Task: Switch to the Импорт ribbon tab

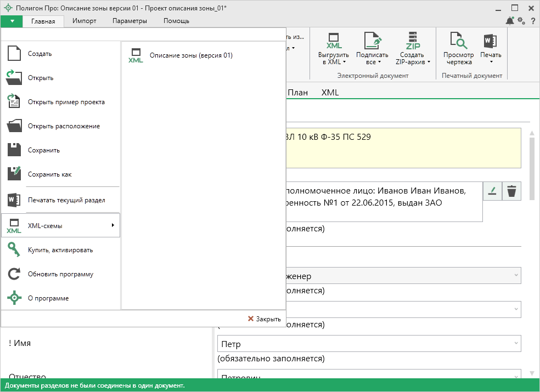Action: tap(85, 21)
